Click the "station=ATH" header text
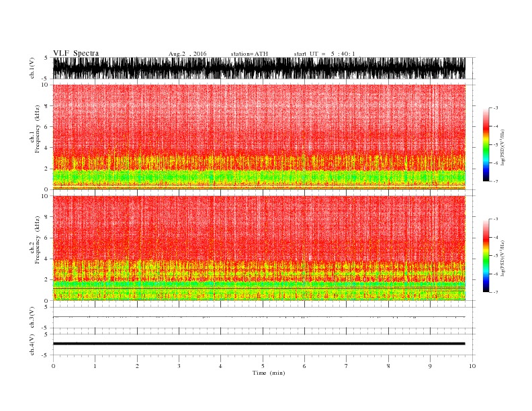Screen dimensions: 532x411 [249, 54]
